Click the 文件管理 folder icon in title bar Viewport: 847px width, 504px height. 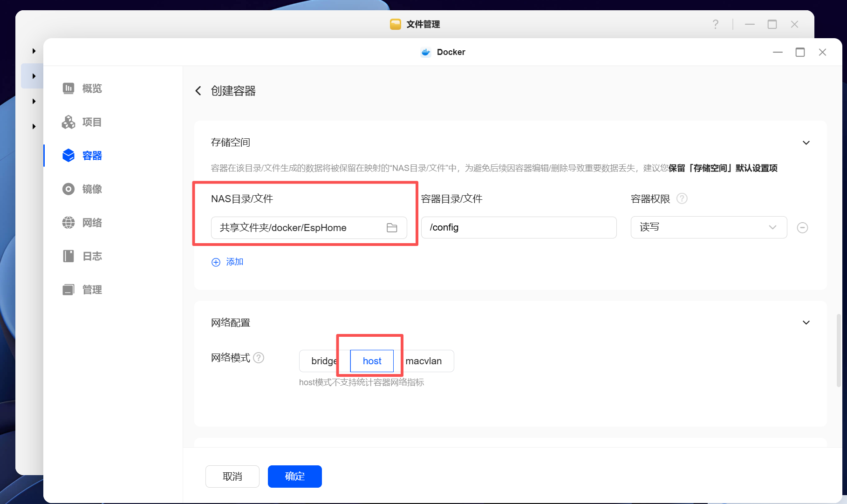(396, 24)
